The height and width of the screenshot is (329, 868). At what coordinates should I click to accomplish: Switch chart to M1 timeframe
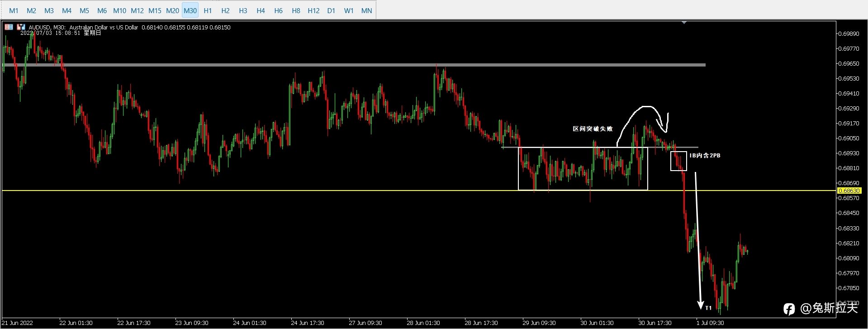(14, 10)
